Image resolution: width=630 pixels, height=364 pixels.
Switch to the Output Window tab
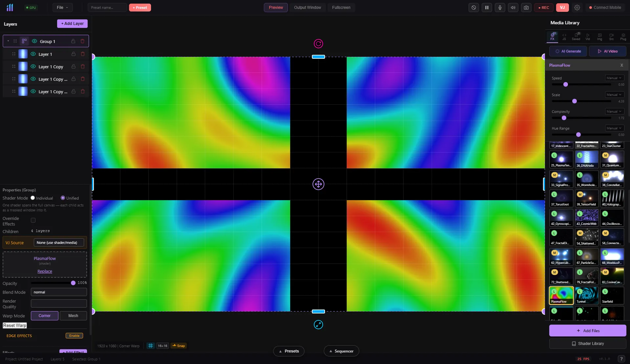coord(307,8)
